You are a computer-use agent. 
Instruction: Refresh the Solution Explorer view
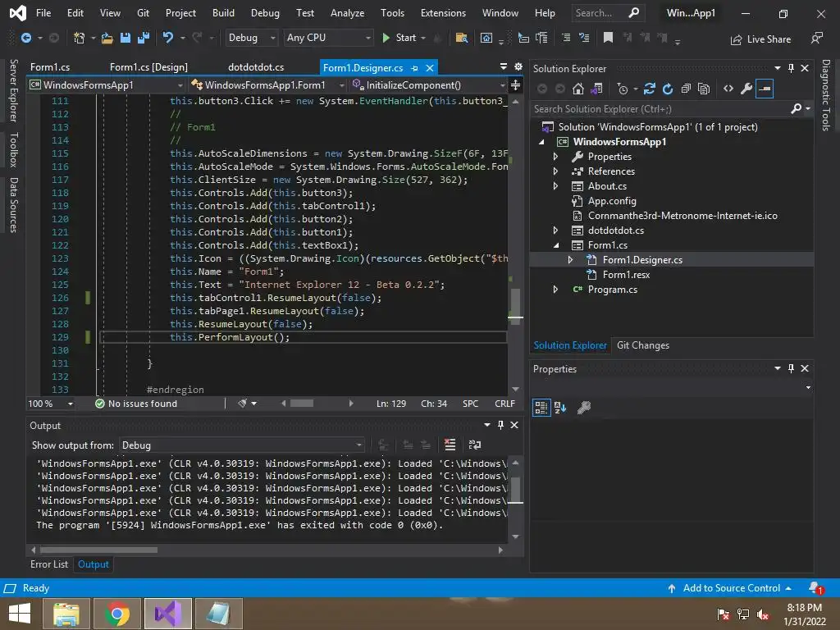click(x=668, y=89)
